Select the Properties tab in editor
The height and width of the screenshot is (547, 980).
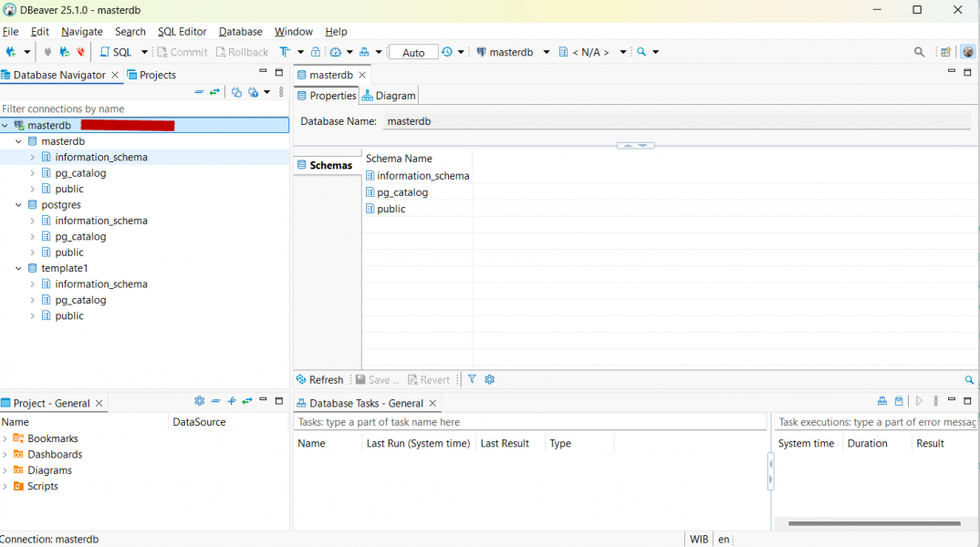(327, 96)
